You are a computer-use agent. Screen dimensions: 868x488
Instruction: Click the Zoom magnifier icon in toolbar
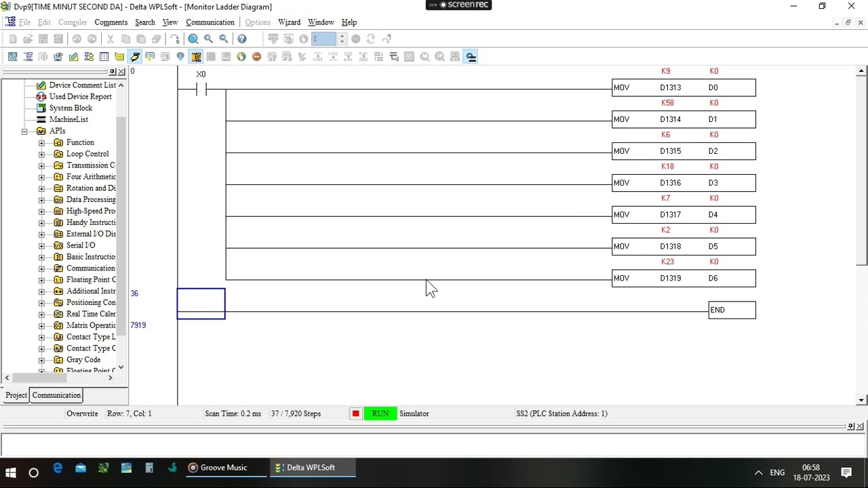click(193, 39)
